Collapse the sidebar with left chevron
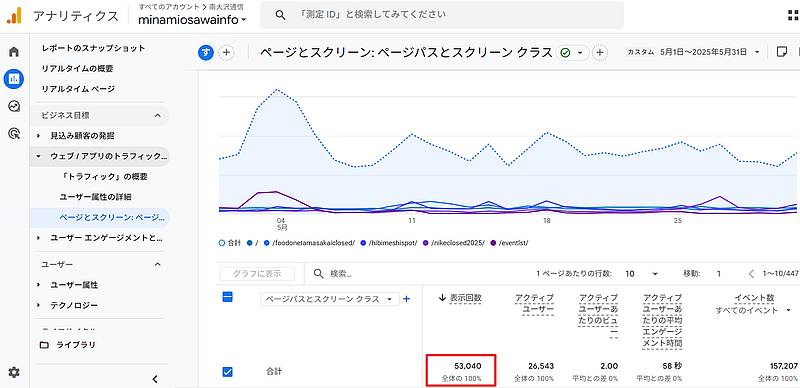The width and height of the screenshot is (800, 388). [x=155, y=379]
